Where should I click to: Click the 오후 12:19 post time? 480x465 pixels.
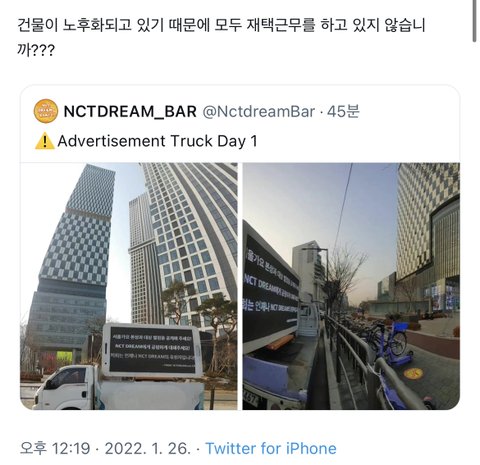(x=55, y=448)
